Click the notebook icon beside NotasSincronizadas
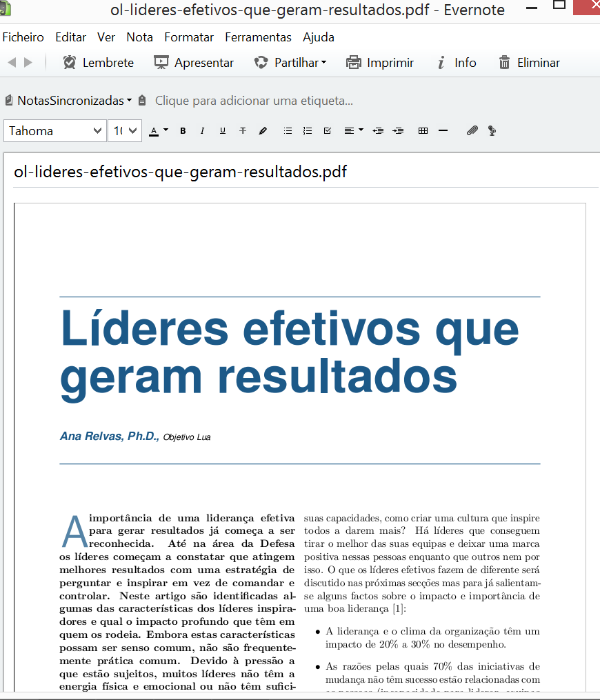Screen dimensions: 600x700 point(9,101)
